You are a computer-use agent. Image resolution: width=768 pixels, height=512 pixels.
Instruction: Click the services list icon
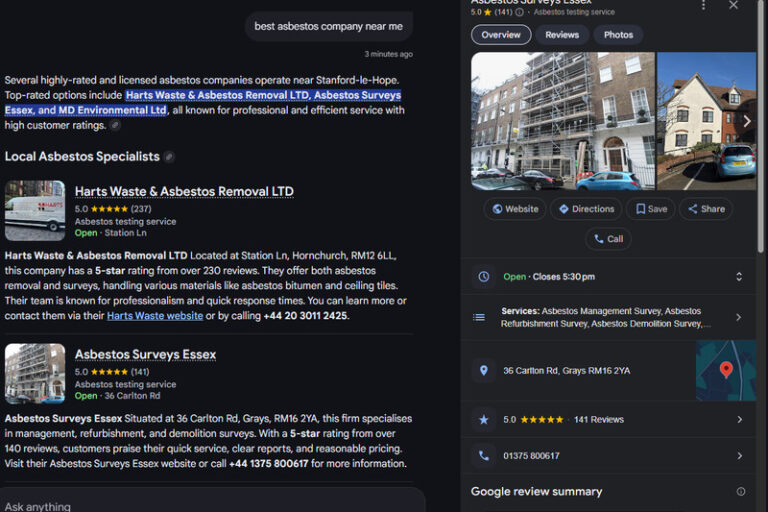[x=479, y=317]
